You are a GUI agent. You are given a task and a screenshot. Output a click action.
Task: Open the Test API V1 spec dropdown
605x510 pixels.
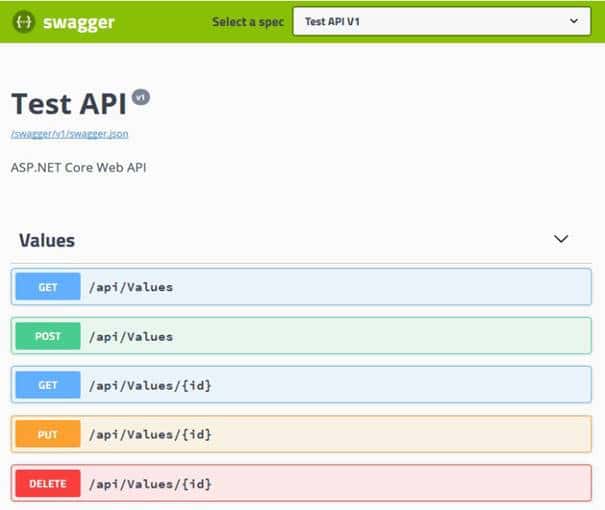442,22
